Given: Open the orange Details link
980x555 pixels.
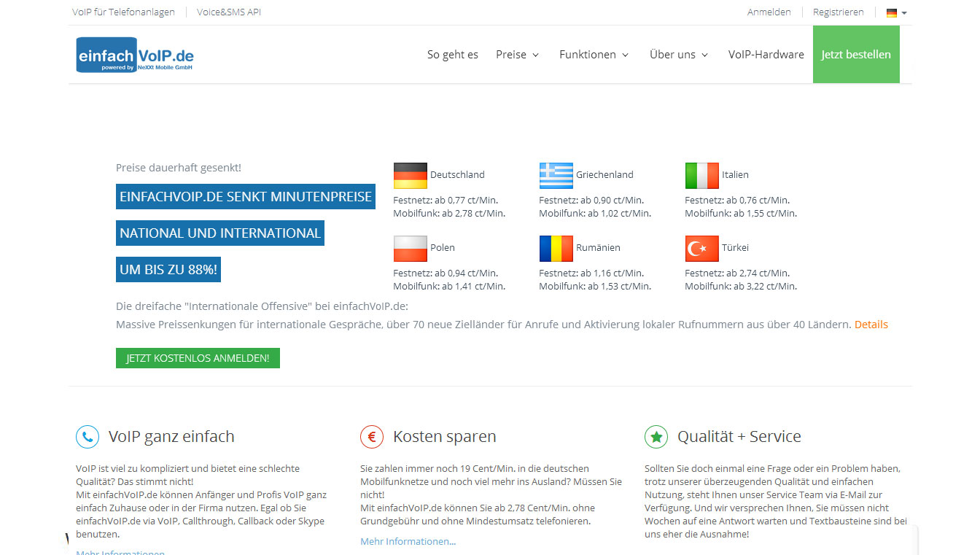Looking at the screenshot, I should (x=871, y=325).
